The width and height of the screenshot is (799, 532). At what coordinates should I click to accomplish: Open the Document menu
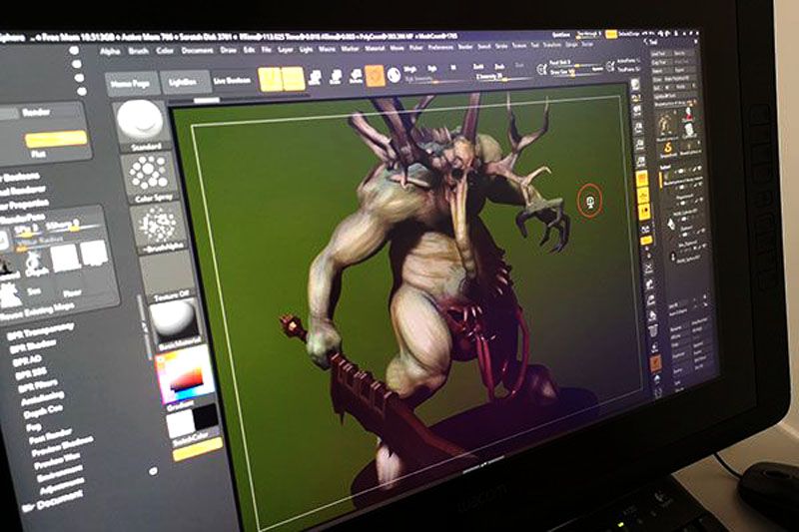[x=197, y=50]
